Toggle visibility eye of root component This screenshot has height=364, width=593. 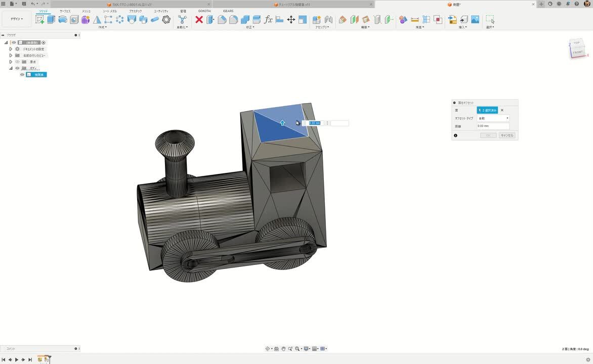[x=14, y=42]
